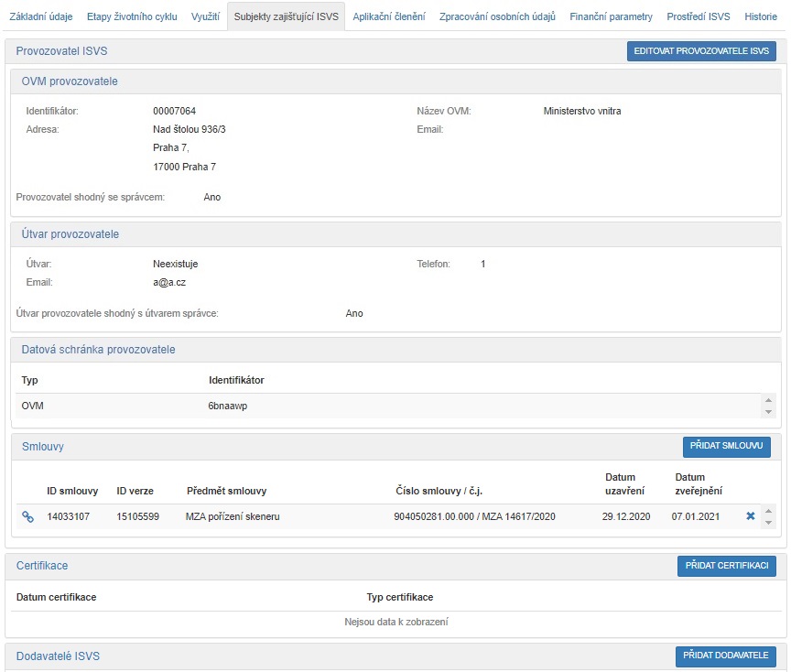Go to the Využití tab

coord(205,16)
